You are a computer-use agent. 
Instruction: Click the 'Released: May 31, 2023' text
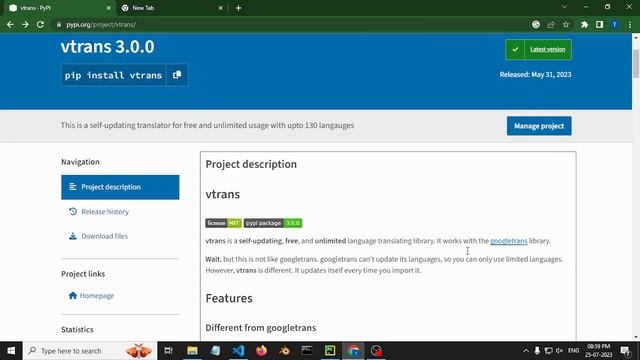tap(535, 74)
